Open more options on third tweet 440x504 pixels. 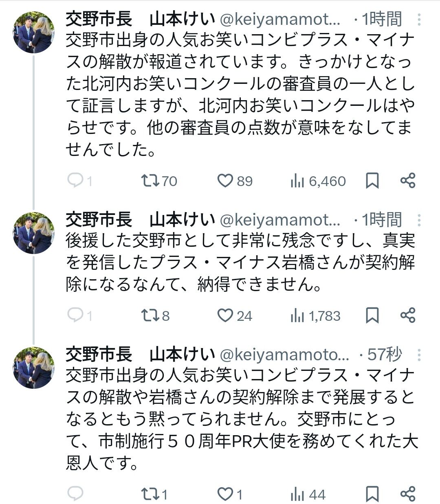[x=420, y=355]
